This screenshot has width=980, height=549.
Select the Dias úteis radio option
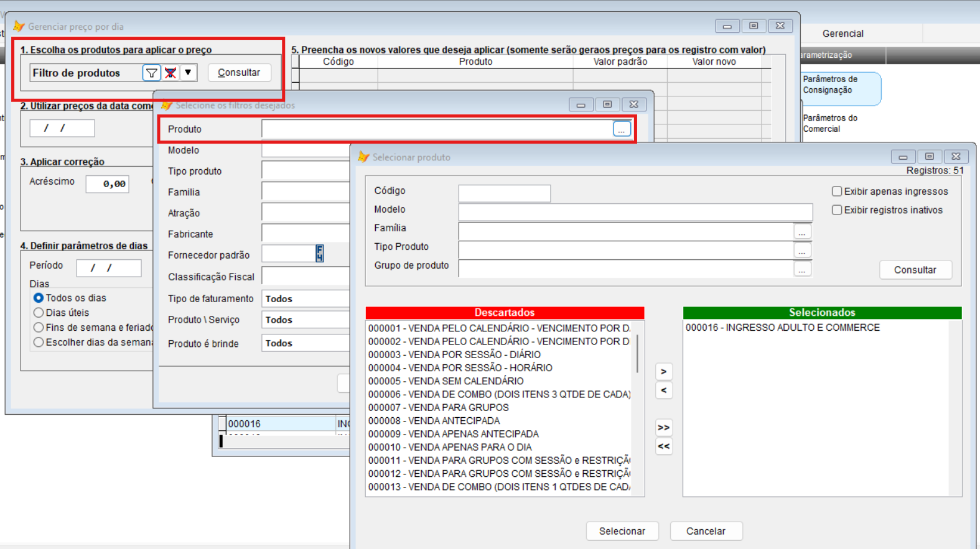tap(39, 313)
